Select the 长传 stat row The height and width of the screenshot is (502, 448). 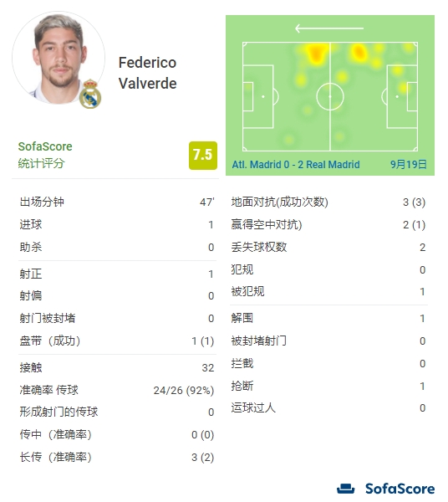(117, 457)
